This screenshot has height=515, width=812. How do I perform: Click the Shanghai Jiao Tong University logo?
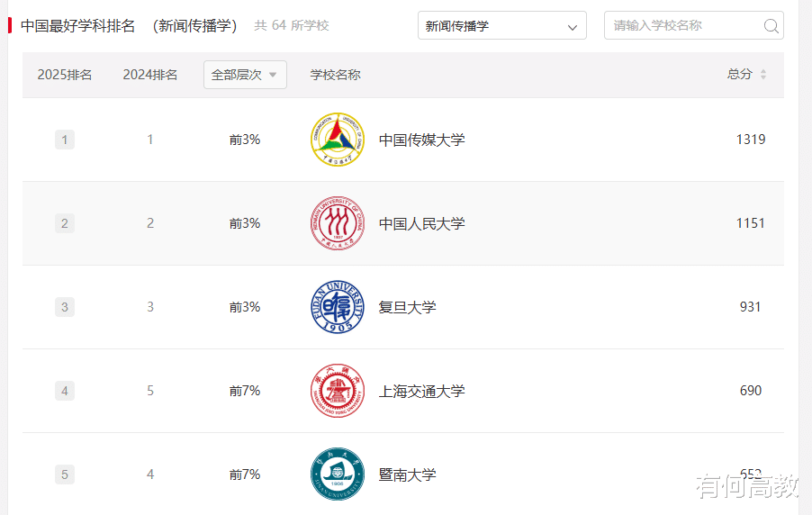point(337,391)
